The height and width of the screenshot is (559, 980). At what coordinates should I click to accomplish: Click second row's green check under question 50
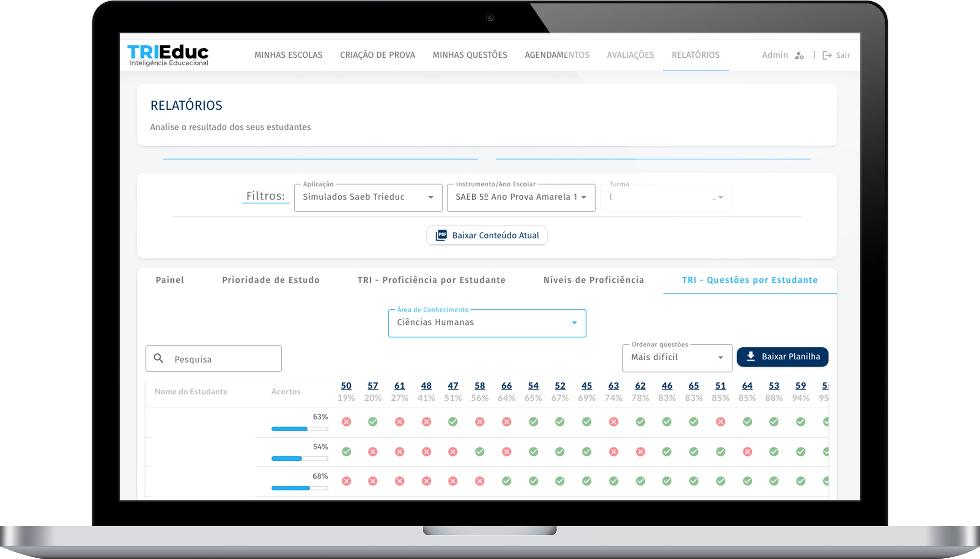click(346, 451)
